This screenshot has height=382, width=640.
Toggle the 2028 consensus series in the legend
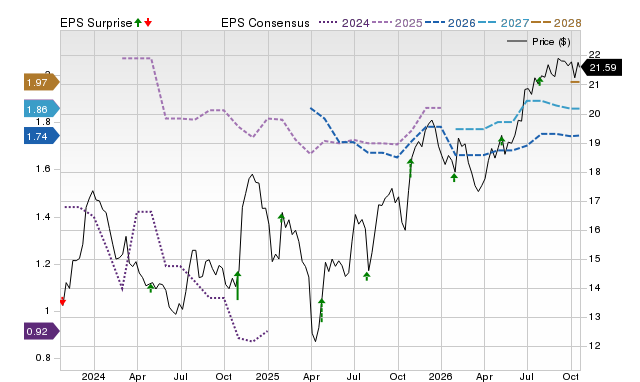pos(556,23)
